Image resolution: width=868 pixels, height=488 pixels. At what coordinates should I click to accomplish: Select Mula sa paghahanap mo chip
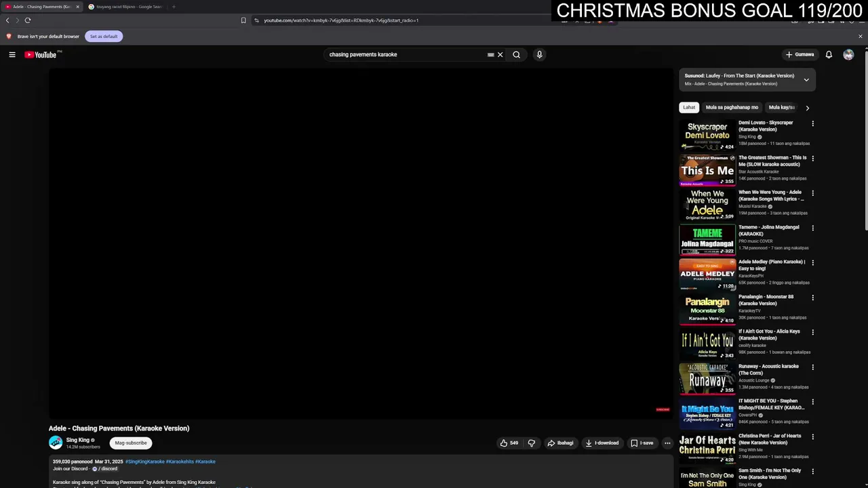pyautogui.click(x=732, y=107)
